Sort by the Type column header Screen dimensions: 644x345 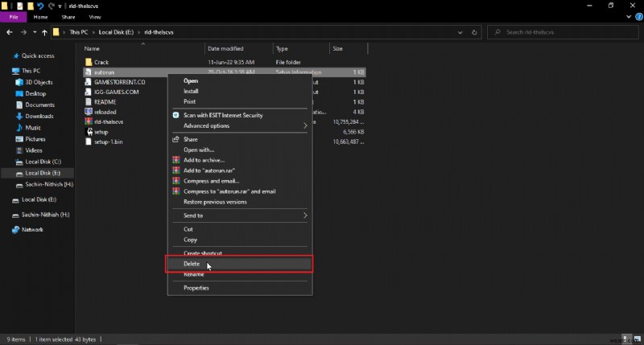tap(282, 49)
